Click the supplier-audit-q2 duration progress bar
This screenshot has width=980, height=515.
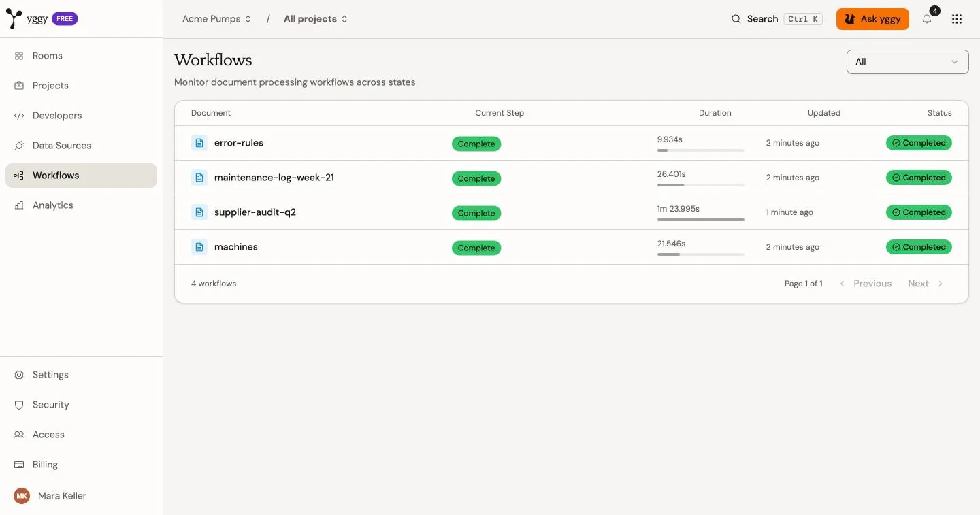click(x=700, y=220)
